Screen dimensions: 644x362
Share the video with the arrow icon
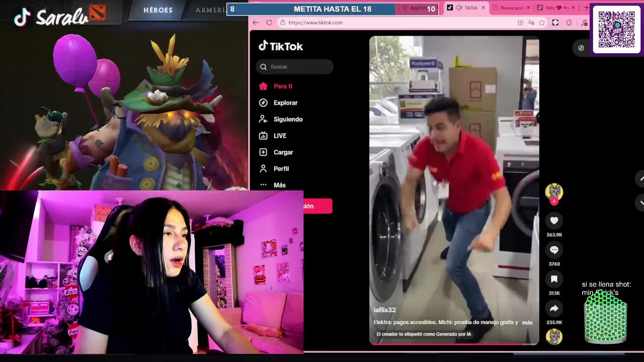click(x=554, y=308)
